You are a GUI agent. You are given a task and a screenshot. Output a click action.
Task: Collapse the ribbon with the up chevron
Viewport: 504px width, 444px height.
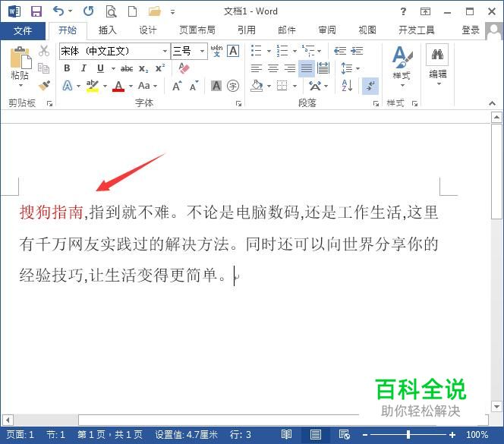[x=492, y=103]
